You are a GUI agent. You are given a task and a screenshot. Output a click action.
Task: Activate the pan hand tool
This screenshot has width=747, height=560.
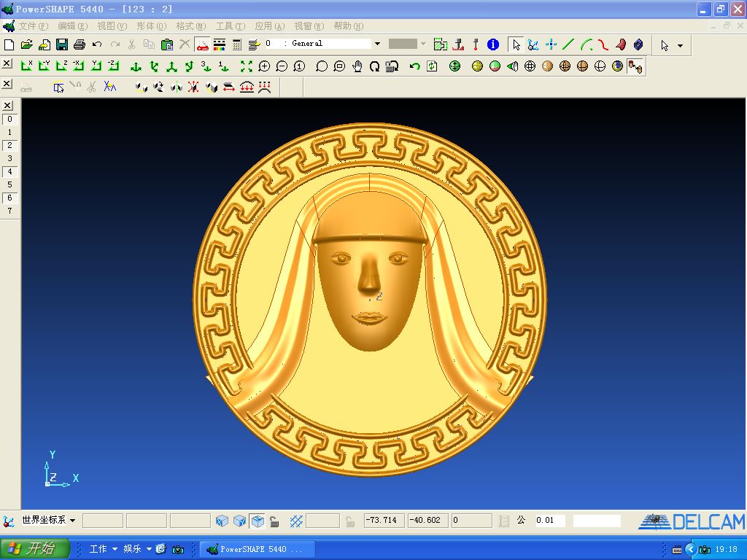click(357, 66)
